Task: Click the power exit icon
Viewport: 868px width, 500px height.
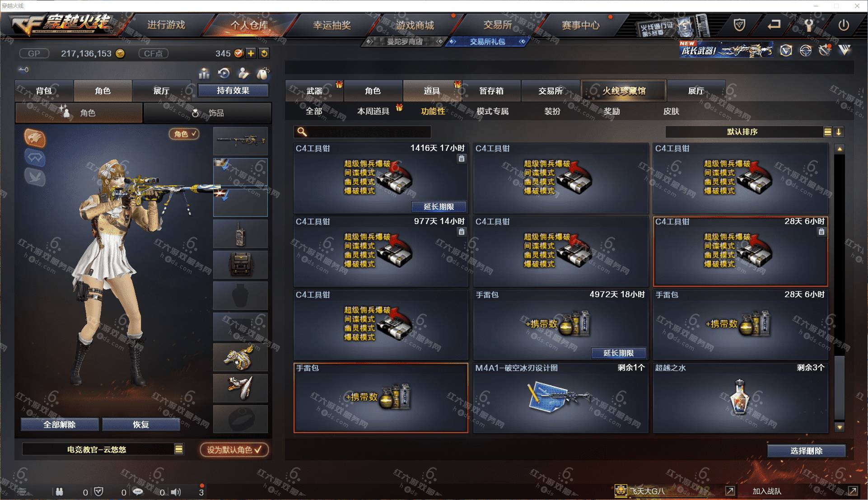Action: [843, 25]
